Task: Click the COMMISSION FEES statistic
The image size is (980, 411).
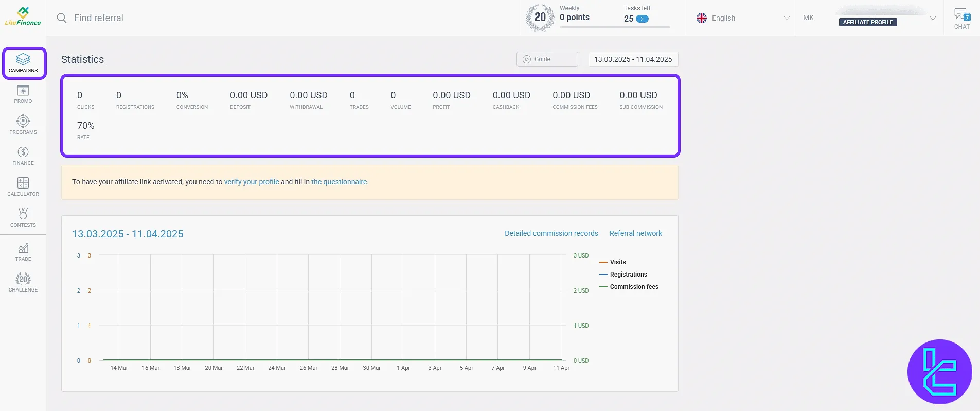Action: coord(575,100)
